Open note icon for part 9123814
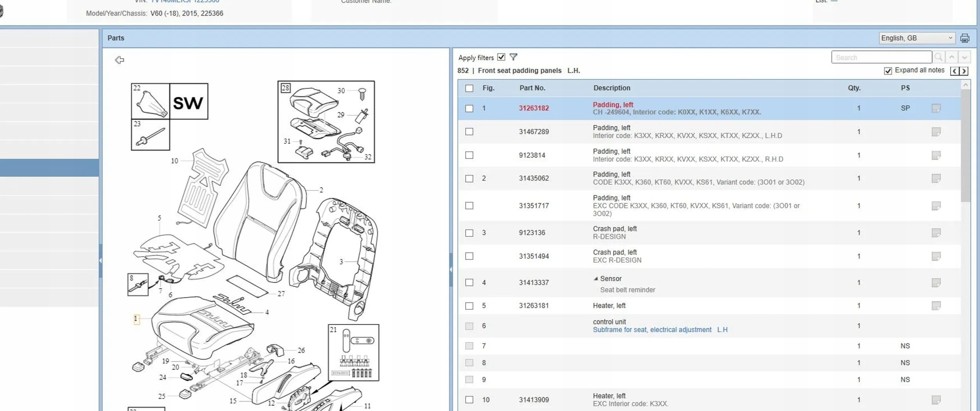Screen dimensions: 980x411 coord(936,155)
